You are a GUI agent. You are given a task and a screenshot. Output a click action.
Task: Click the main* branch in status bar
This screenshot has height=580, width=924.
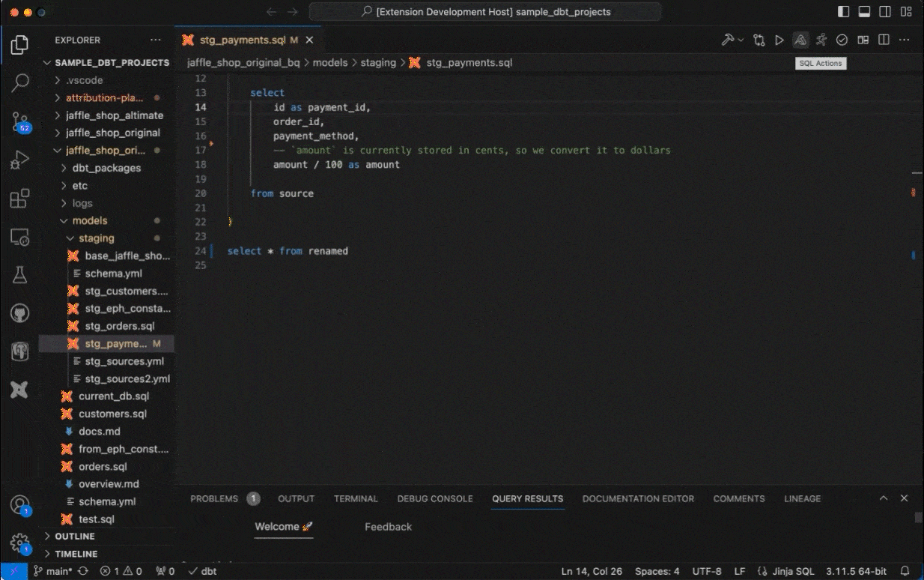pos(53,571)
